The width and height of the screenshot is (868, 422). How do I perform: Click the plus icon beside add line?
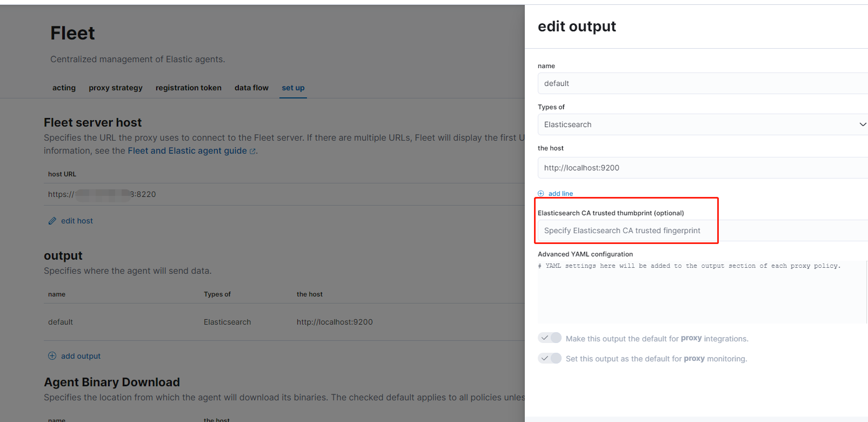tap(541, 194)
